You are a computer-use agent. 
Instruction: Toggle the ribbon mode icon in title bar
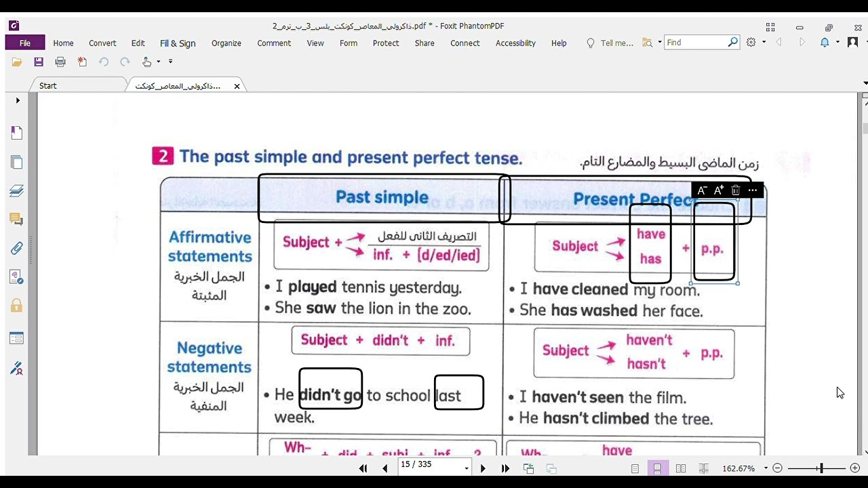tap(770, 27)
